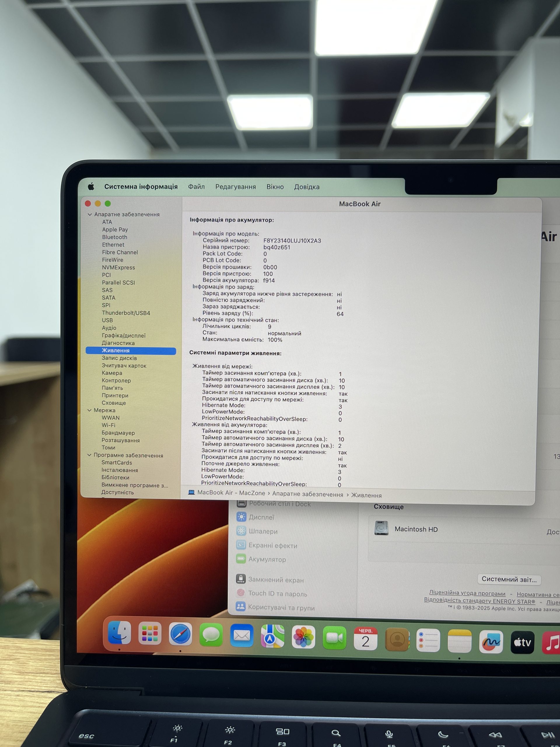This screenshot has width=560, height=747.
Task: Select Інсталювання in the sidebar
Action: tap(120, 470)
